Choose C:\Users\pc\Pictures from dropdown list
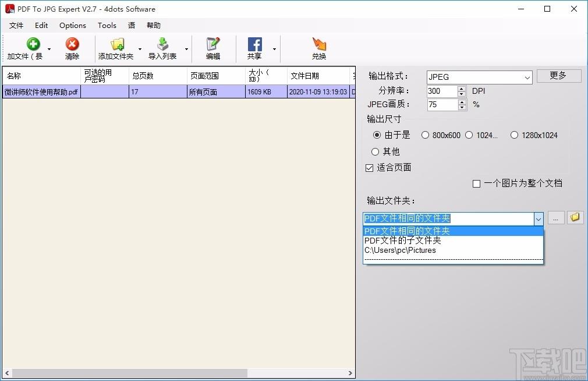This screenshot has height=381, width=588. [x=453, y=250]
